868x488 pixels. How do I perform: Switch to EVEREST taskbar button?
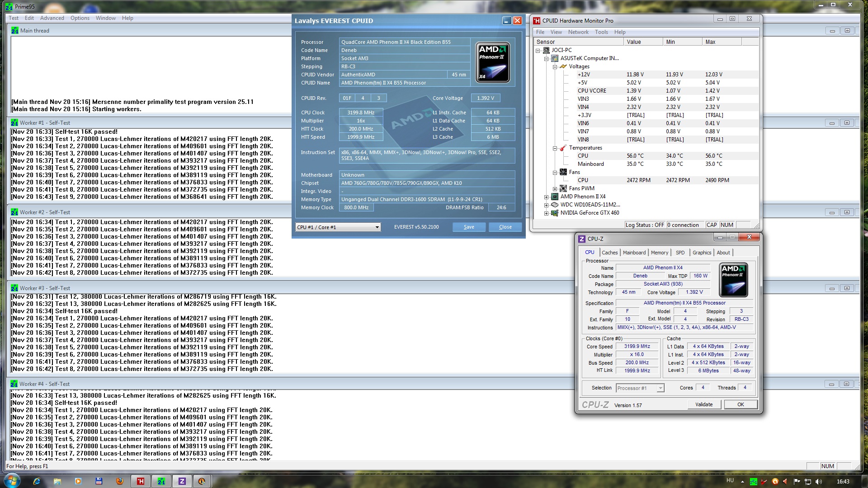click(x=202, y=481)
